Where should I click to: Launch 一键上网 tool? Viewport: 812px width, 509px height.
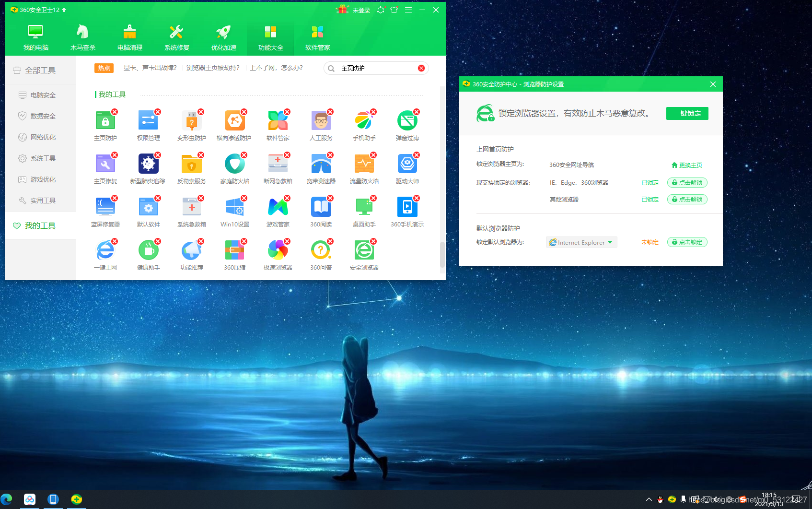[x=105, y=255]
